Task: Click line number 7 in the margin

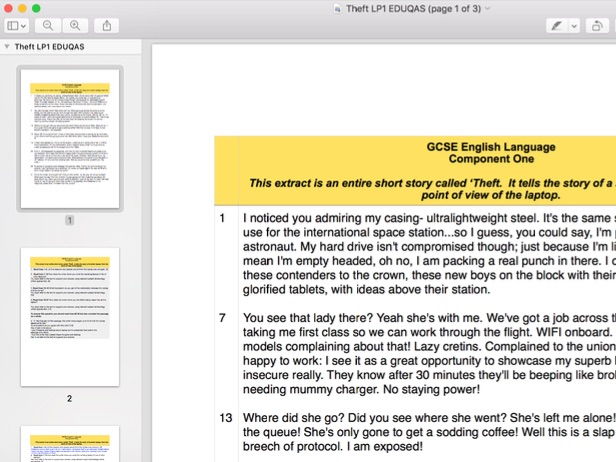Action: tap(222, 317)
